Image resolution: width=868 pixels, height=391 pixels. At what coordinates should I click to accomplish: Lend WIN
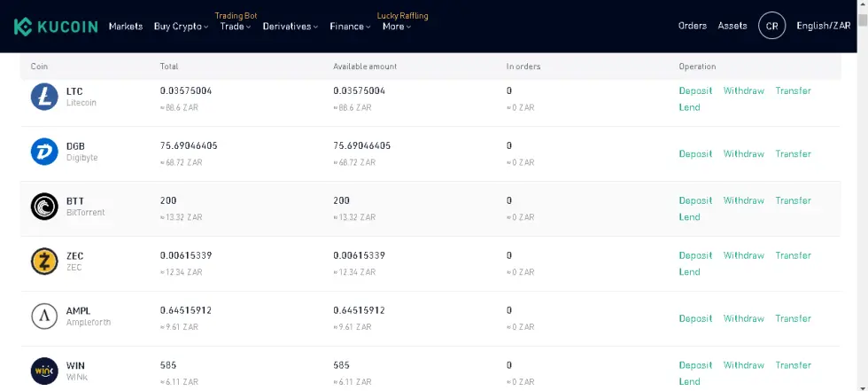coord(689,381)
